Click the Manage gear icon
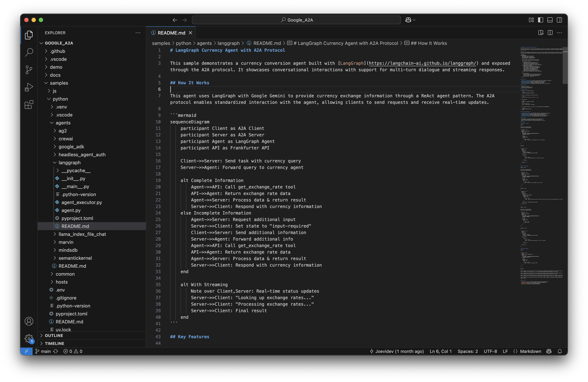 click(x=29, y=338)
